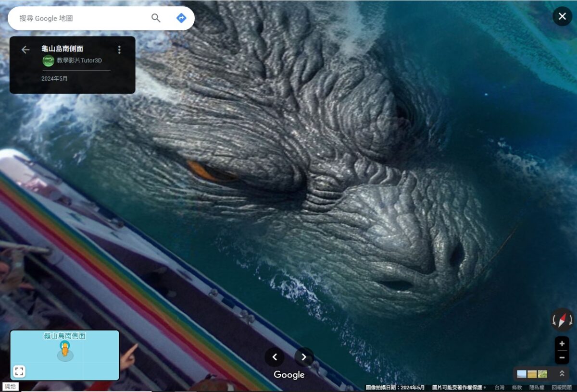
Task: Open the 隱私權 privacy link
Action: (537, 387)
